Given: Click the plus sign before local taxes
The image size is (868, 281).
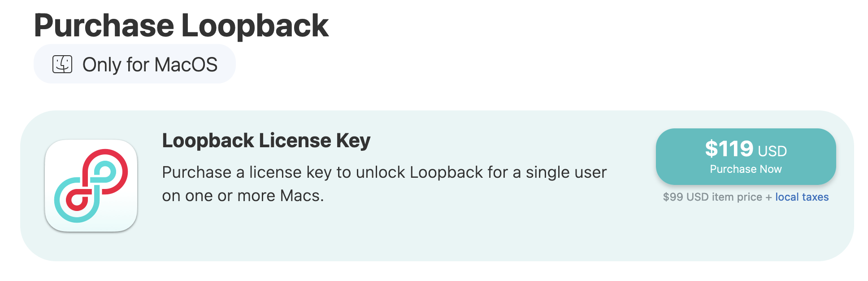Looking at the screenshot, I should pos(768,197).
